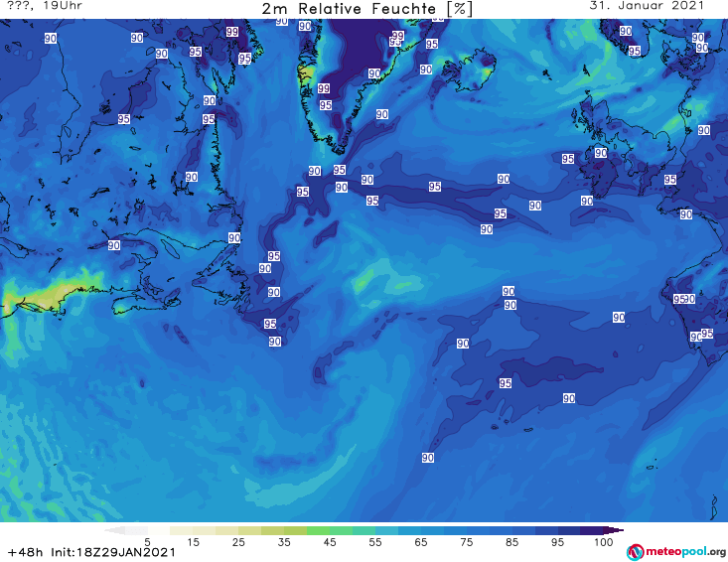Viewport: 728px width, 562px height.
Task: Click the white arrow tip of color bar
Action: 114,530
